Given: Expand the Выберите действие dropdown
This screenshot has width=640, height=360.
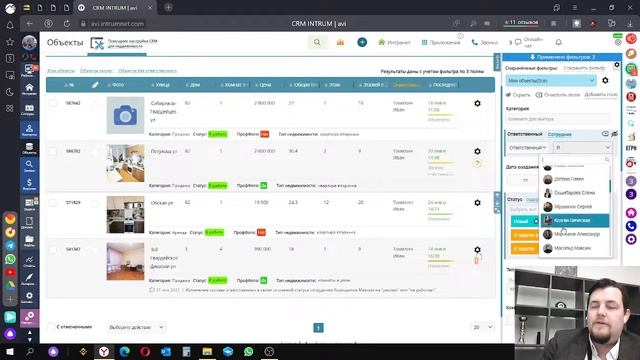Looking at the screenshot, I should pyautogui.click(x=136, y=327).
